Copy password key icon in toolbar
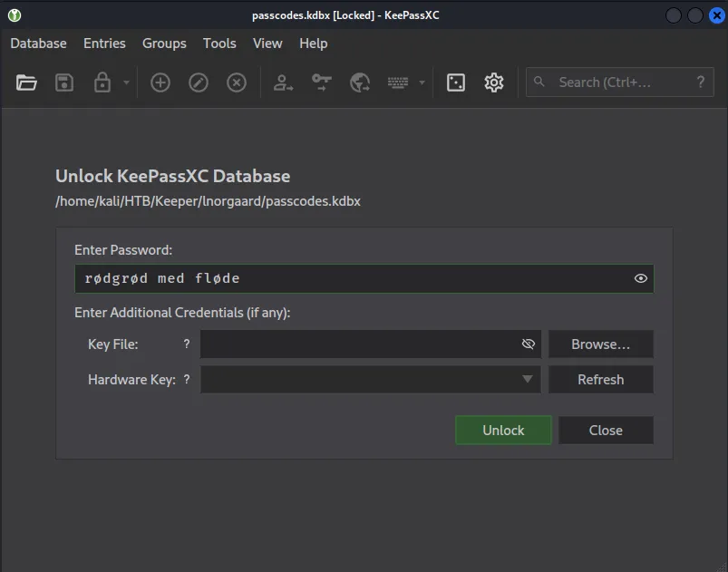This screenshot has height=572, width=728. point(321,82)
